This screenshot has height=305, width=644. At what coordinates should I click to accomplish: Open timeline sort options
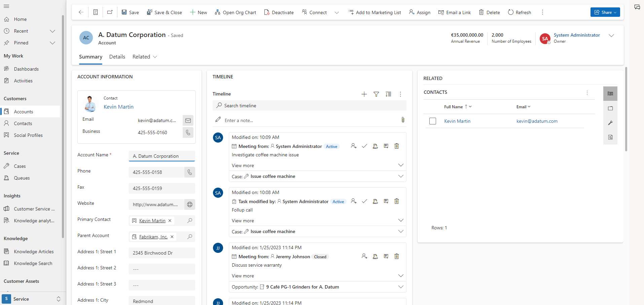tap(388, 94)
